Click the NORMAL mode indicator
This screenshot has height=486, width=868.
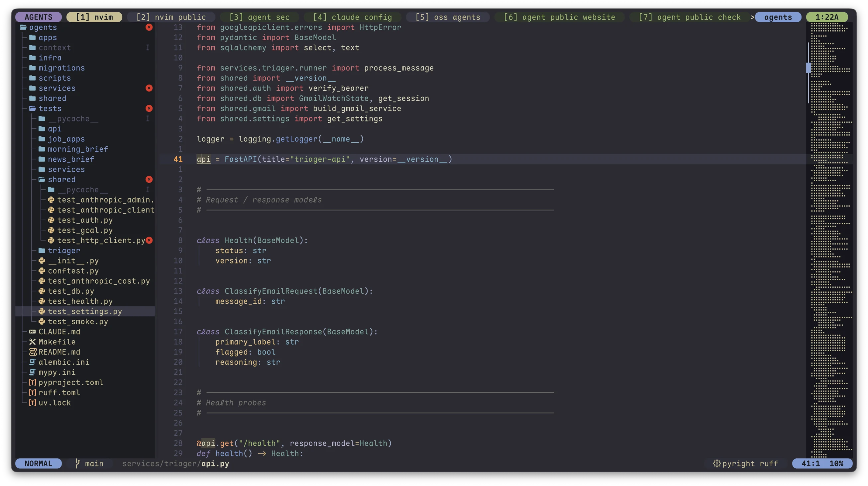pos(39,463)
